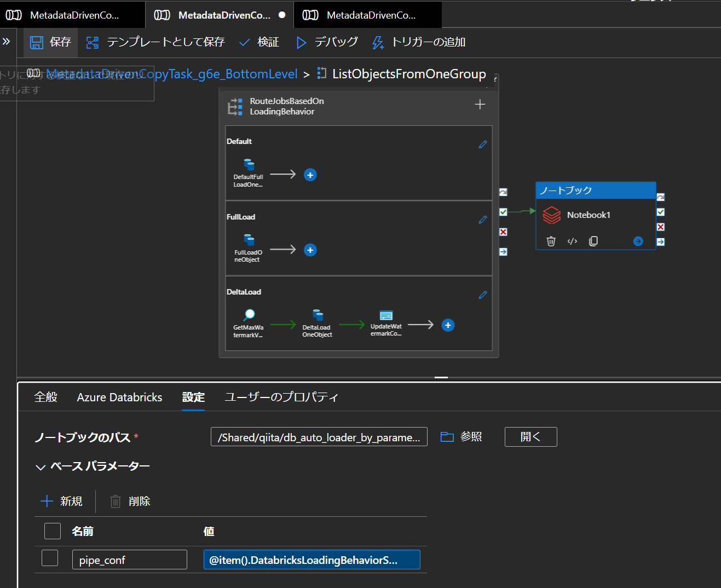Select the second MetadataDrivenCo... tab with unsaved dot

(220, 15)
